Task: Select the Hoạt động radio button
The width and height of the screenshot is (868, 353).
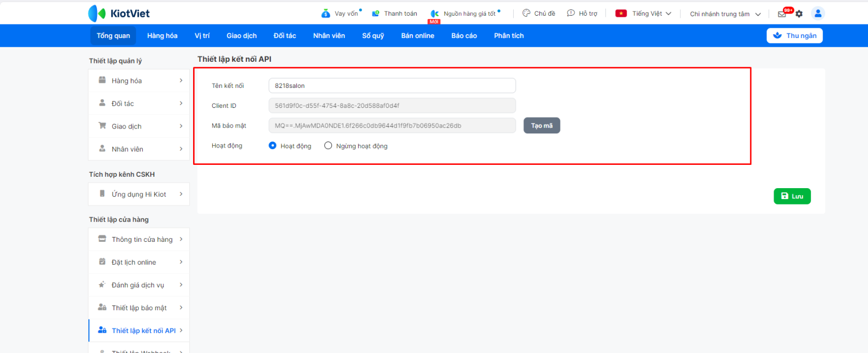Action: (273, 145)
